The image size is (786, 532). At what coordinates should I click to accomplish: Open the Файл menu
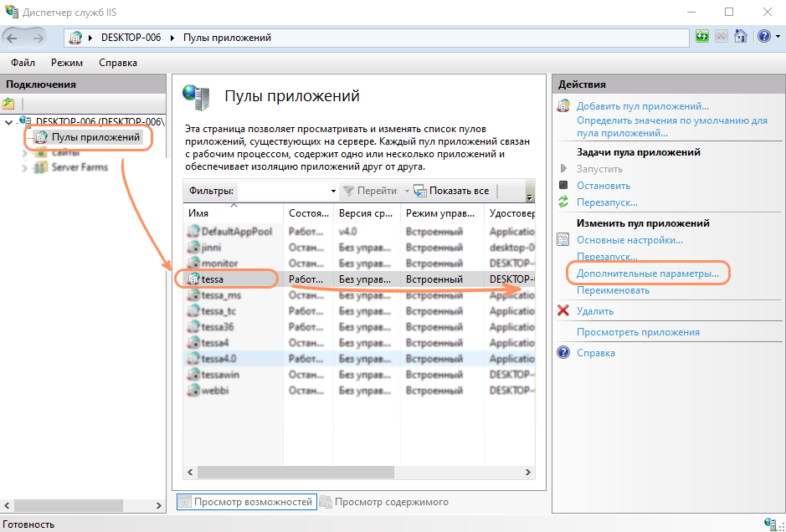(x=23, y=63)
